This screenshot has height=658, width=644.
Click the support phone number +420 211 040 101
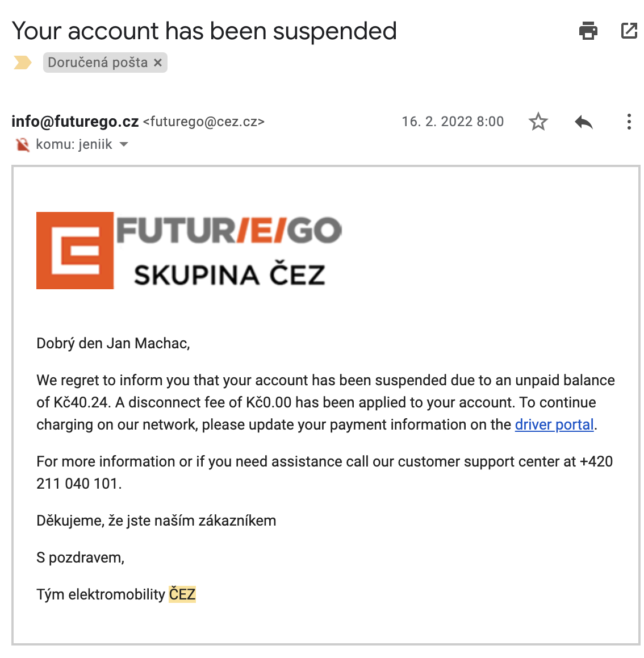click(78, 484)
